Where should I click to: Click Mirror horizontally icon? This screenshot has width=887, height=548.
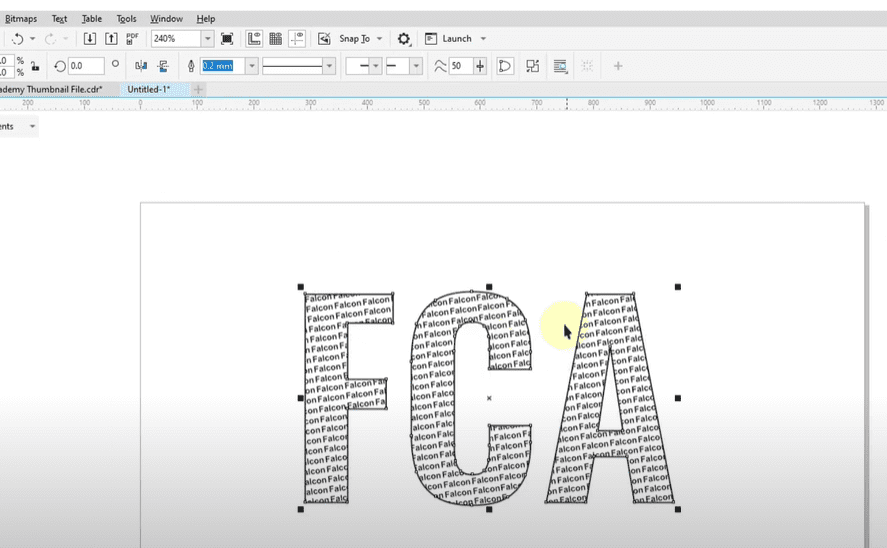[x=140, y=66]
